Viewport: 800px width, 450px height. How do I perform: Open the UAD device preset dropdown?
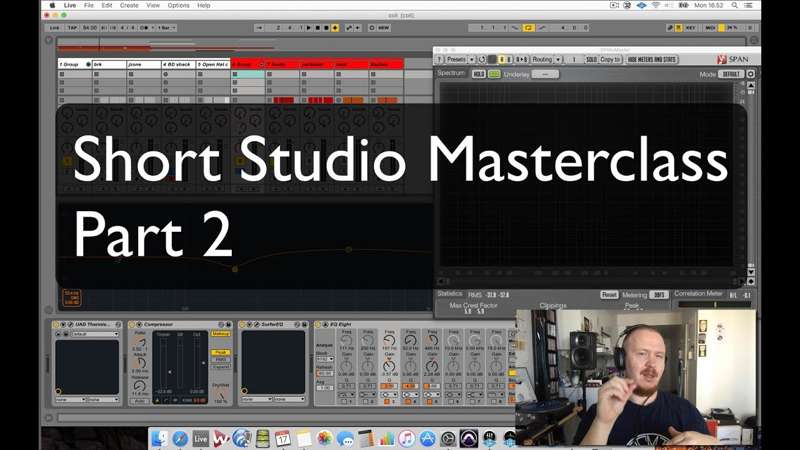[94, 334]
